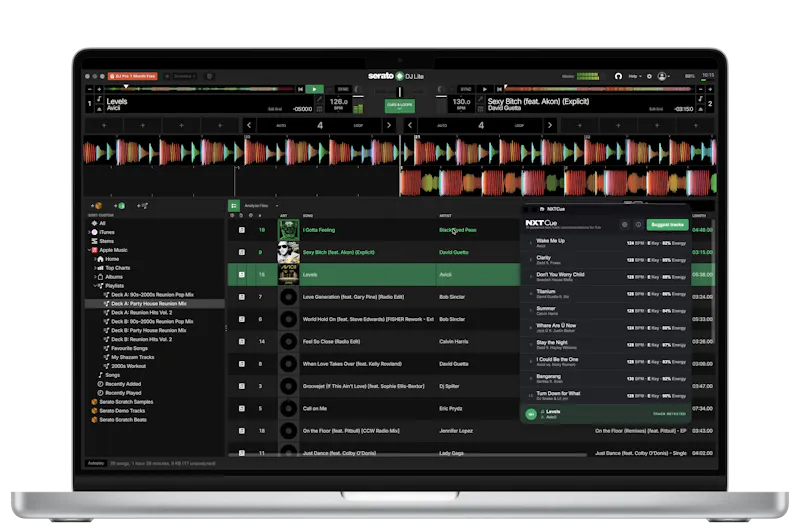800x527 pixels.
Task: Play the track on deck 2
Action: click(x=485, y=89)
